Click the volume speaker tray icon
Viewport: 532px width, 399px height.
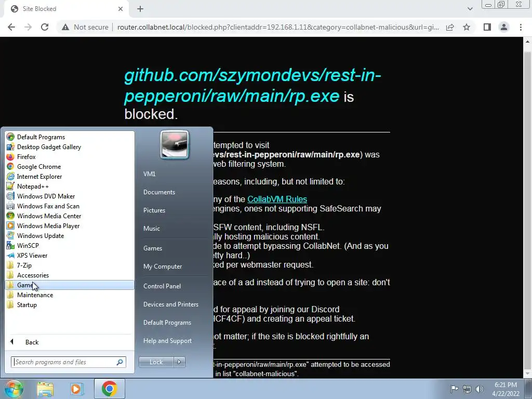pos(479,389)
